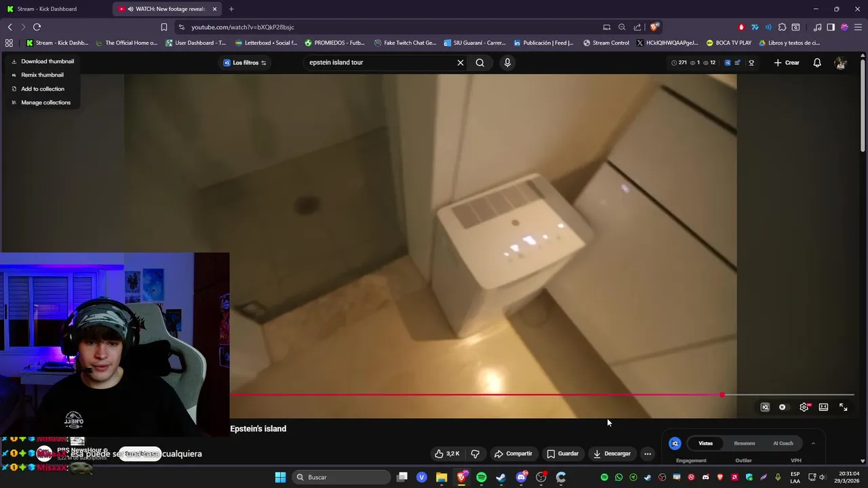Select the Resumen tab
868x488 pixels.
click(744, 443)
